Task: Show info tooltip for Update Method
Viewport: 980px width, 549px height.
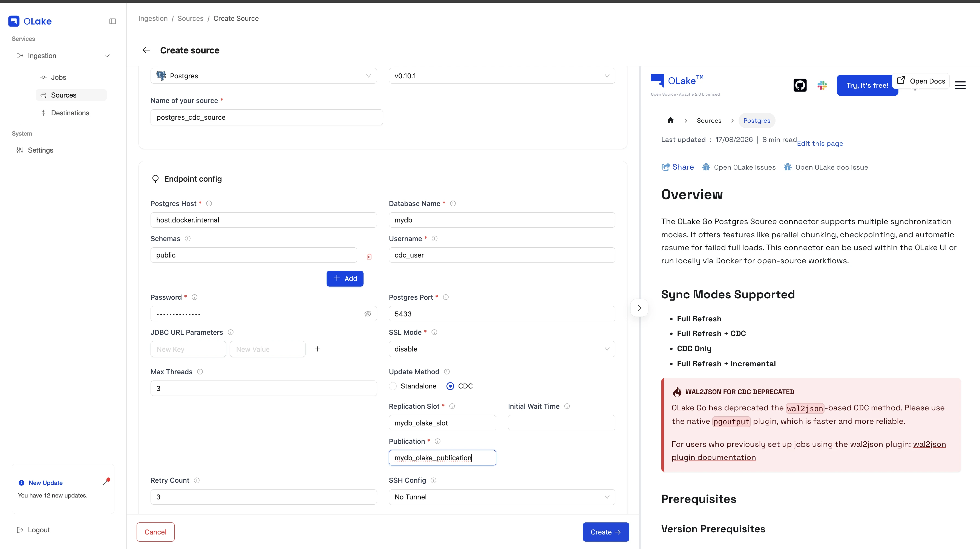Action: 447,372
